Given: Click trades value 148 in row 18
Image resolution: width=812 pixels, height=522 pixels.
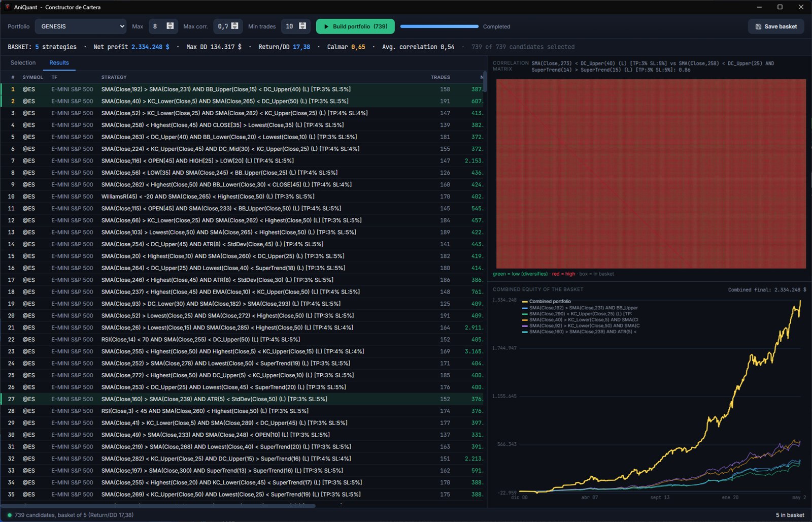Looking at the screenshot, I should [x=445, y=292].
